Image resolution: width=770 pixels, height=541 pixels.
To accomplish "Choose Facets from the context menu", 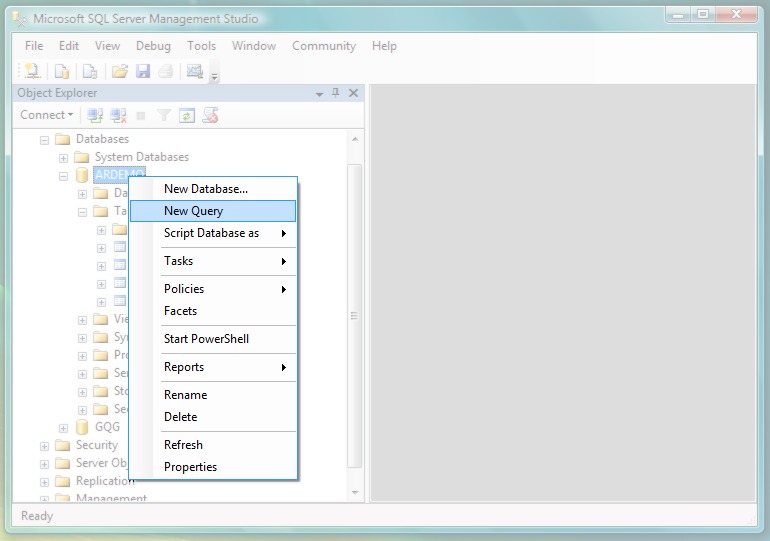I will (x=213, y=311).
